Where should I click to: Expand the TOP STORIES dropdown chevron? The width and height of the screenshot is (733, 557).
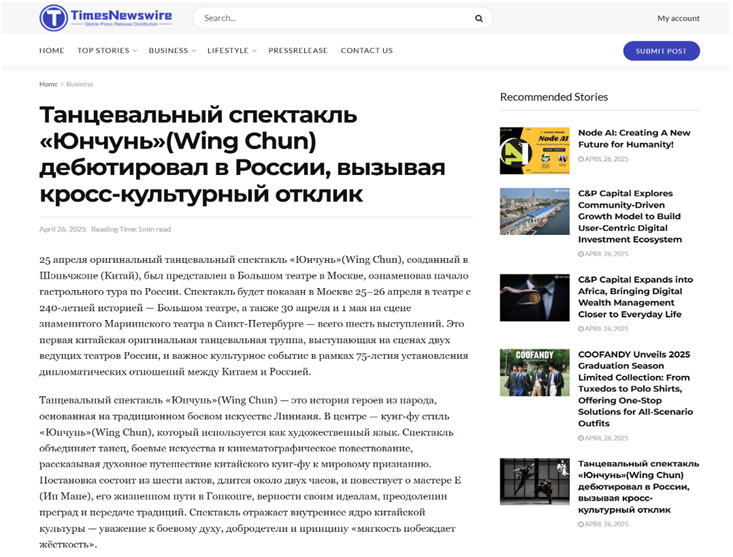135,51
